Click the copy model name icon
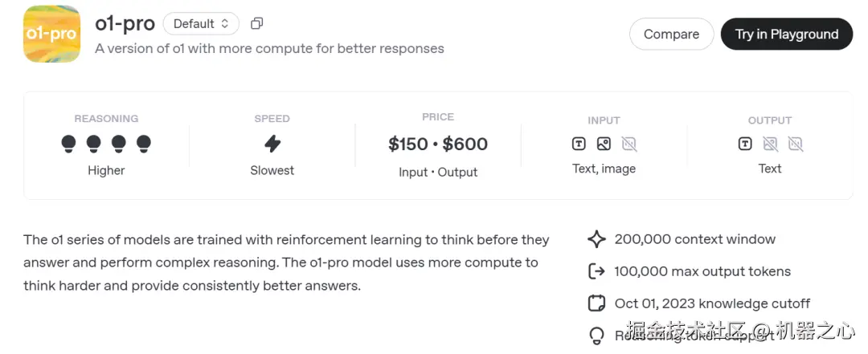The width and height of the screenshot is (868, 354). click(x=257, y=24)
